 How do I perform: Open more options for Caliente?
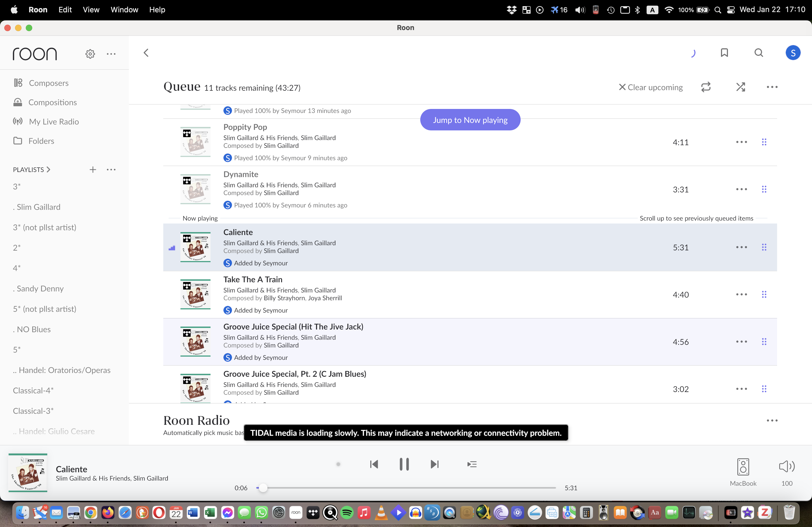click(741, 247)
